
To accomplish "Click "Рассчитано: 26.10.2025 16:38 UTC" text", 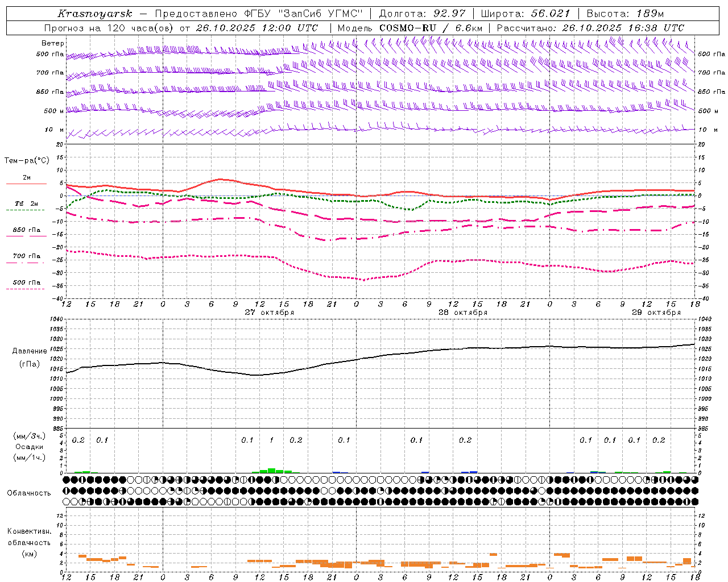I will coord(590,28).
